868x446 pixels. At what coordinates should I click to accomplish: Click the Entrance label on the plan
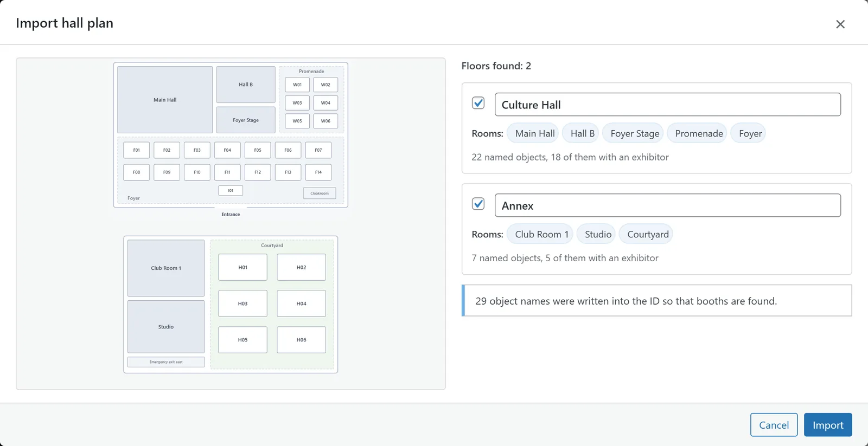pos(231,215)
